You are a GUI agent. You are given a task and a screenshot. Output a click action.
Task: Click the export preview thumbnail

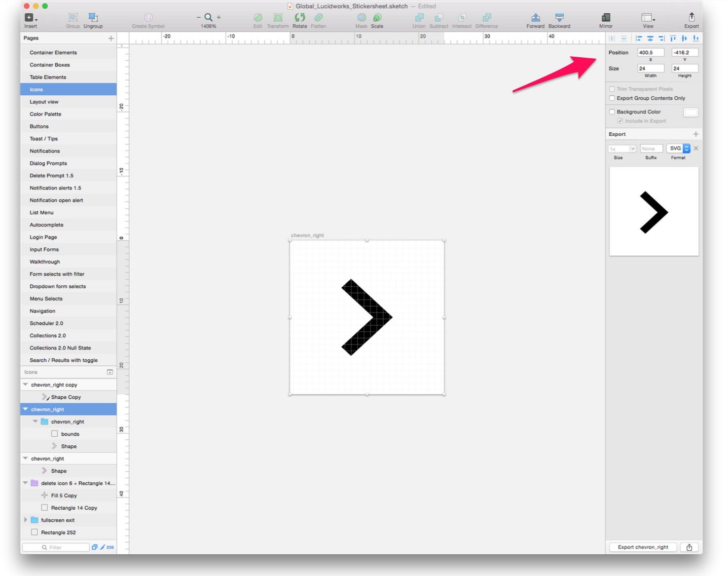654,212
